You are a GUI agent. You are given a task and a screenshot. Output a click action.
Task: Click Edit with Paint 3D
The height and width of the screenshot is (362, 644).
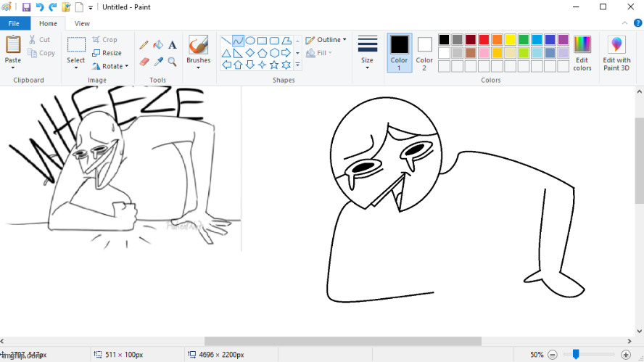click(x=616, y=53)
